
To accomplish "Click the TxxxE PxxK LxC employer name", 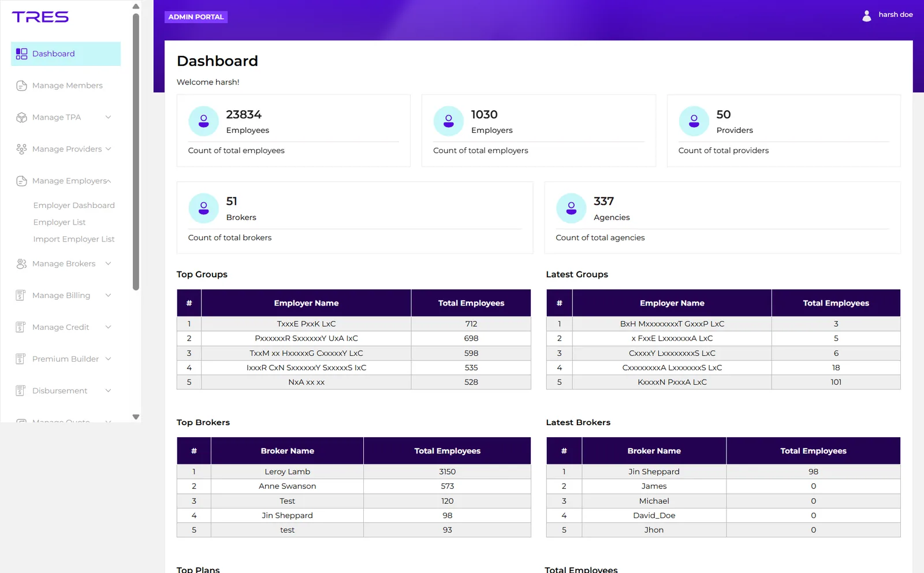I will coord(306,324).
